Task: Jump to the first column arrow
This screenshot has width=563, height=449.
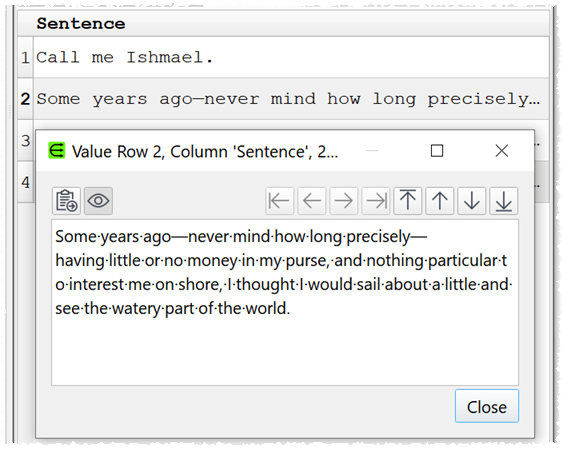Action: 280,201
